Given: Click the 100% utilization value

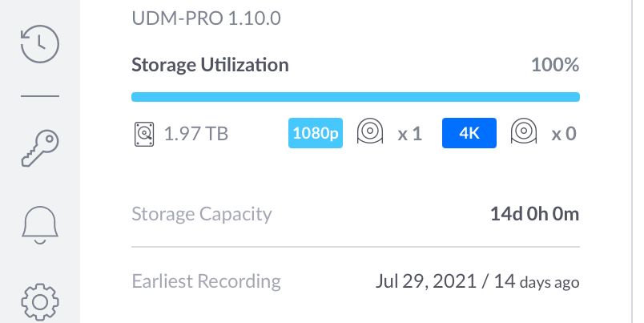Looking at the screenshot, I should [x=555, y=65].
